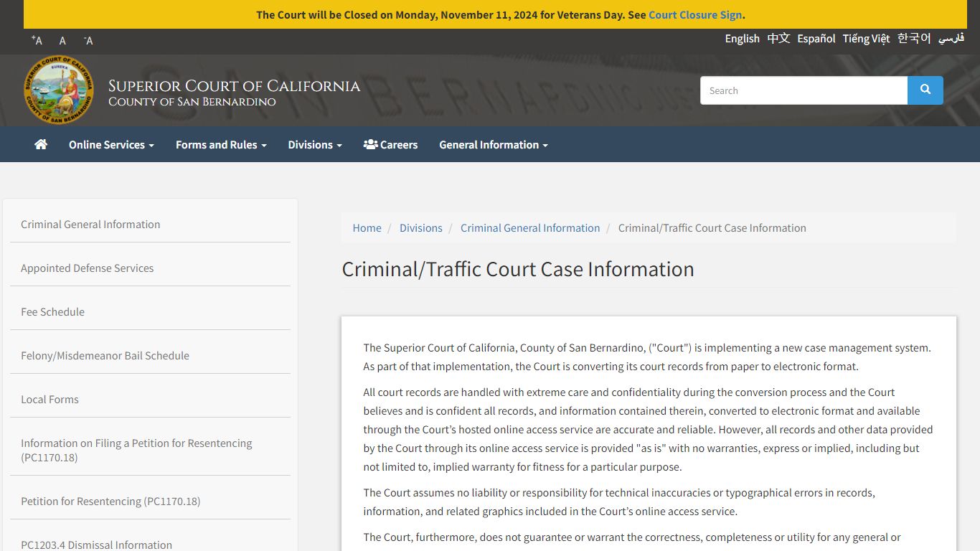Go to Home breadcrumb link
This screenshot has height=551, width=980.
pyautogui.click(x=367, y=227)
